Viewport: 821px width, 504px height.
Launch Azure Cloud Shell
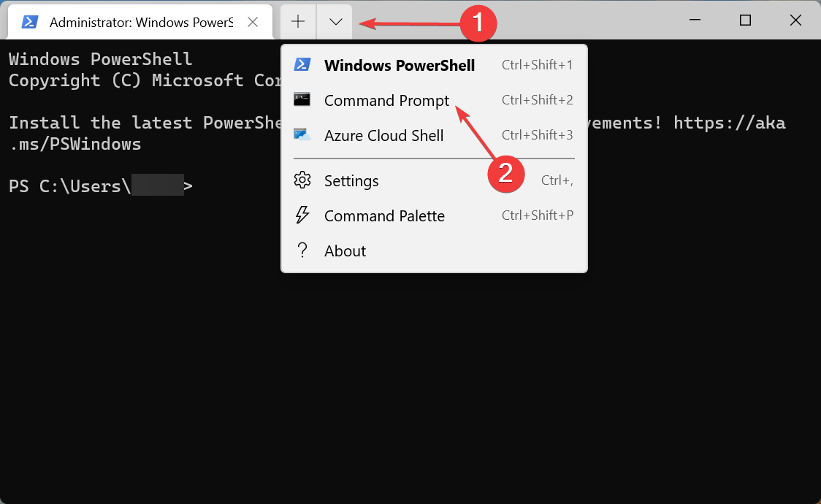click(x=383, y=135)
